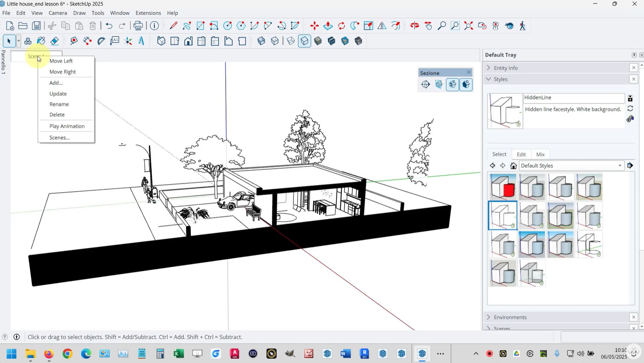
Task: Activate the Orbit camera tool
Action: (x=415, y=26)
